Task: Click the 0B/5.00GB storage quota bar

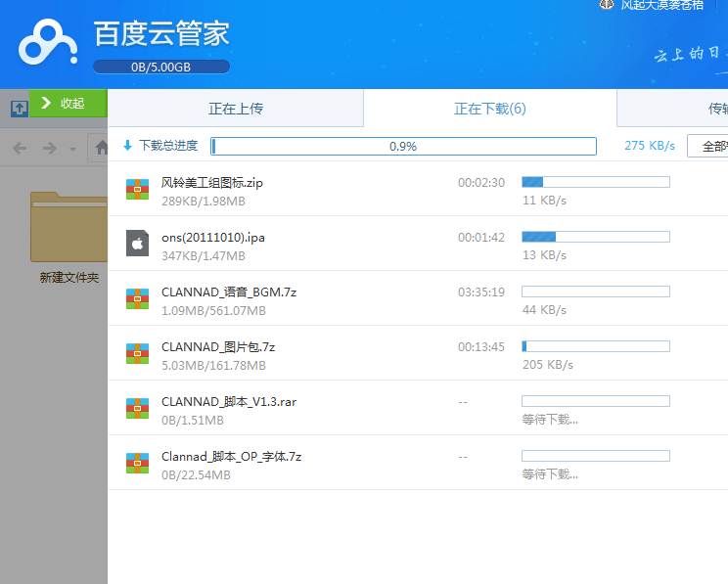Action: pyautogui.click(x=161, y=67)
